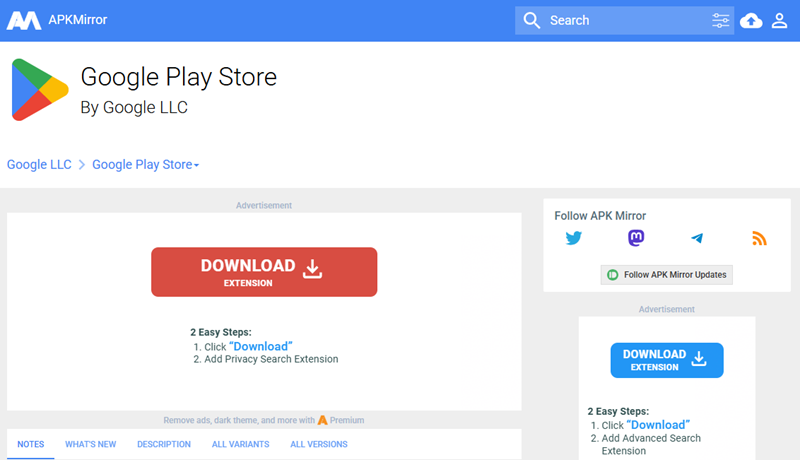The image size is (800, 460).
Task: Click the red Download Extension button
Action: tap(264, 272)
